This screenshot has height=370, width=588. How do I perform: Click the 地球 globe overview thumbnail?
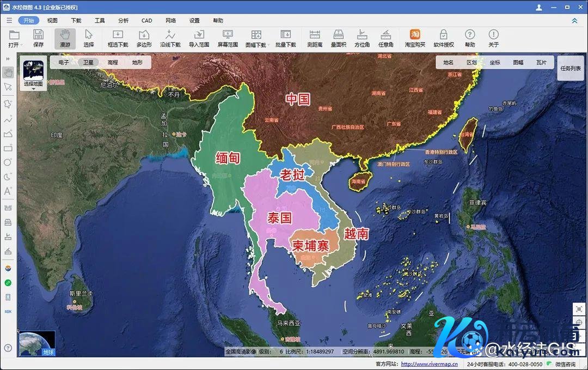coord(36,343)
